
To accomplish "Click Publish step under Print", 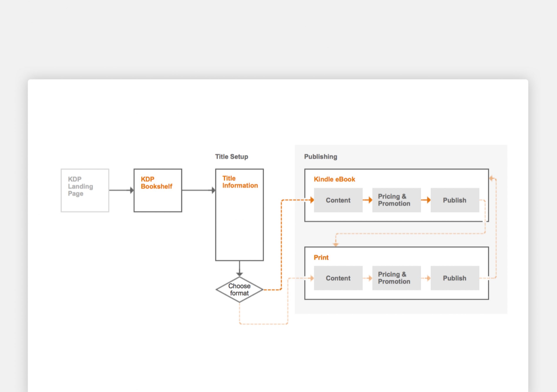I will [455, 278].
